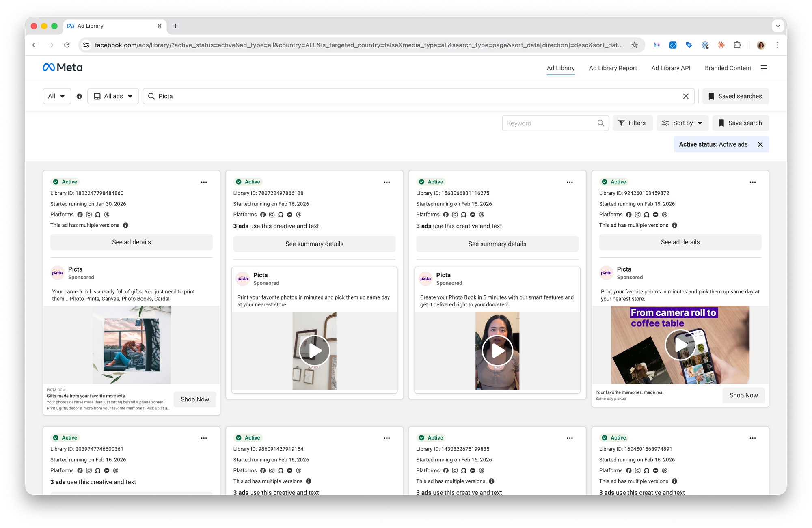Screen dimensions: 812x528
Task: Play the 'From camera roll to coffee table' video
Action: pyautogui.click(x=680, y=345)
